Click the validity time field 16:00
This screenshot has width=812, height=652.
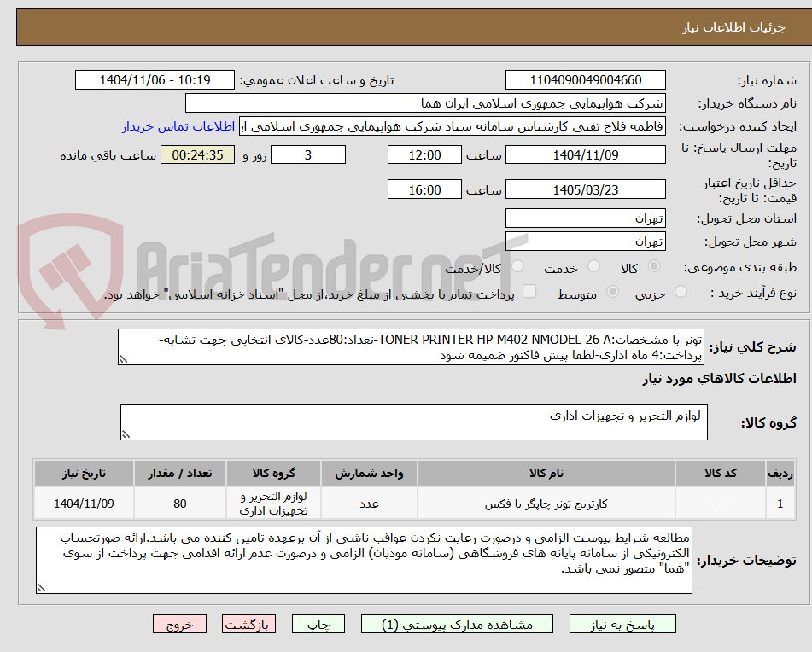(x=424, y=190)
